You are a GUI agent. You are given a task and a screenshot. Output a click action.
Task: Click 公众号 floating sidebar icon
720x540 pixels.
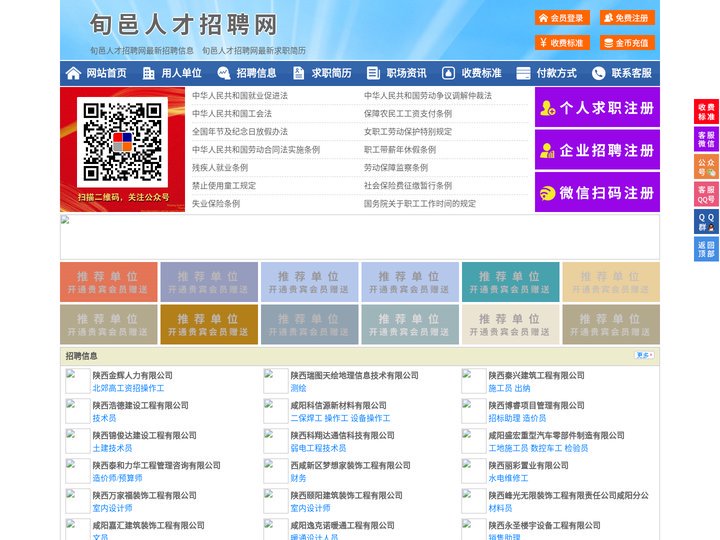tap(706, 167)
